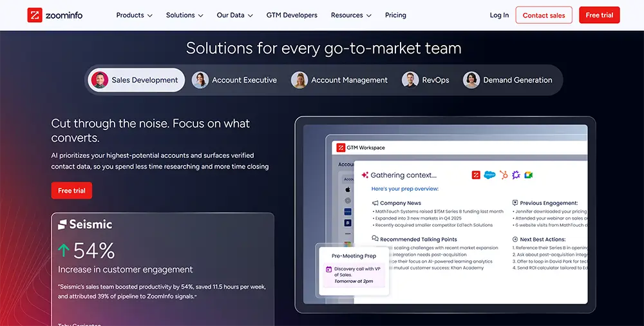
Task: Click the Log In link
Action: [x=499, y=15]
